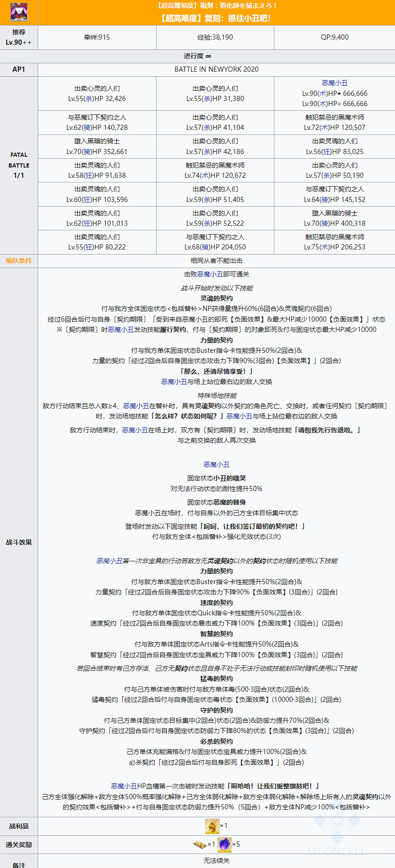Select the 特殊场地技能 italic heading
The image size is (395, 868).
[217, 396]
